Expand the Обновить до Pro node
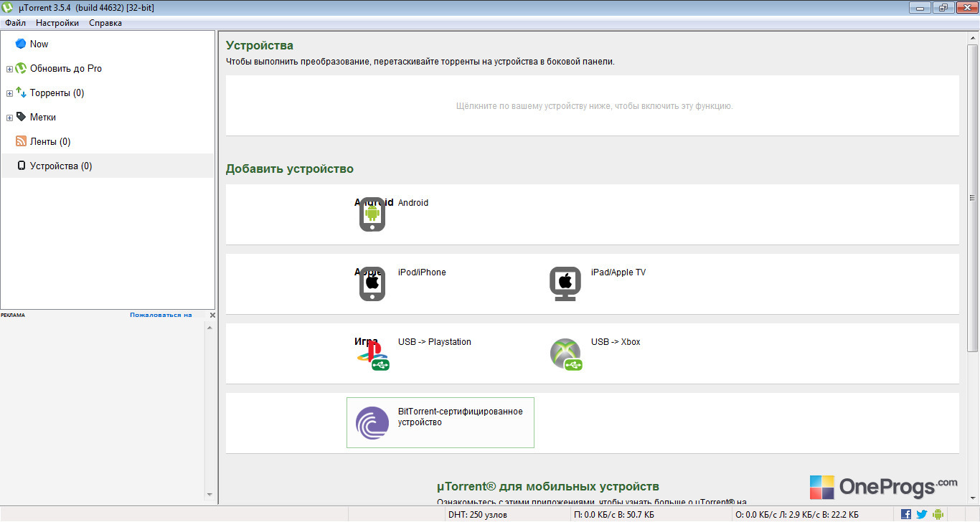Screen dimensions: 980x522 [9, 69]
